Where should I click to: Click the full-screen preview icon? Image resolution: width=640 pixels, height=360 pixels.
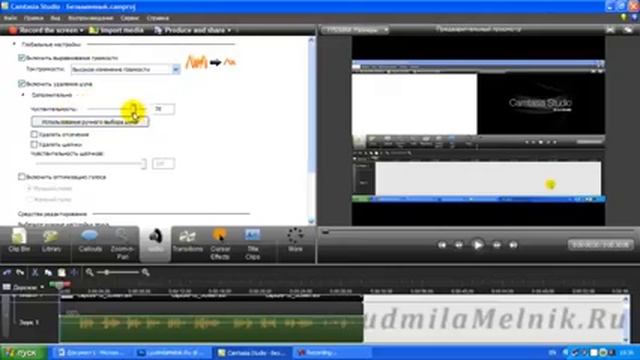click(610, 29)
